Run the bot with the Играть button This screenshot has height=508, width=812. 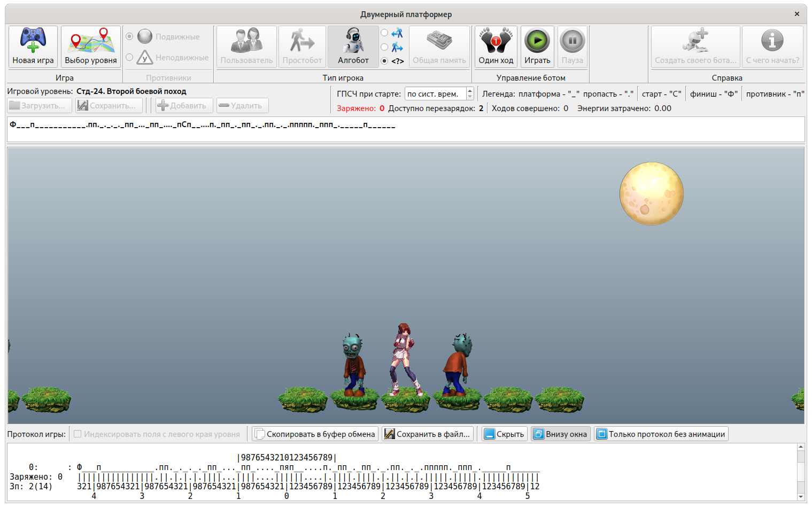[x=537, y=46]
